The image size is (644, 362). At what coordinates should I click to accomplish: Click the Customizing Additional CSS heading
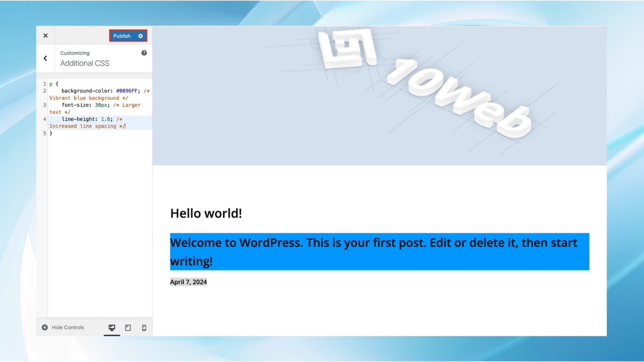coord(85,63)
